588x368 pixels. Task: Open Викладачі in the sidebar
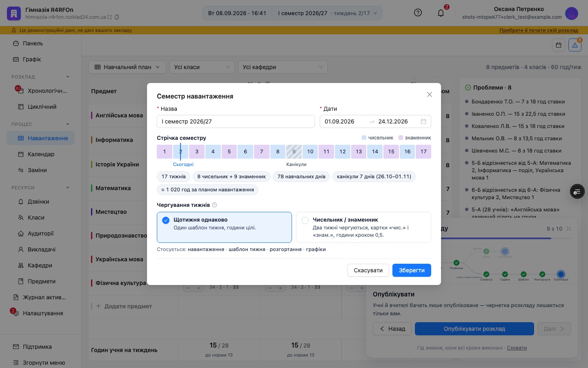click(x=40, y=249)
